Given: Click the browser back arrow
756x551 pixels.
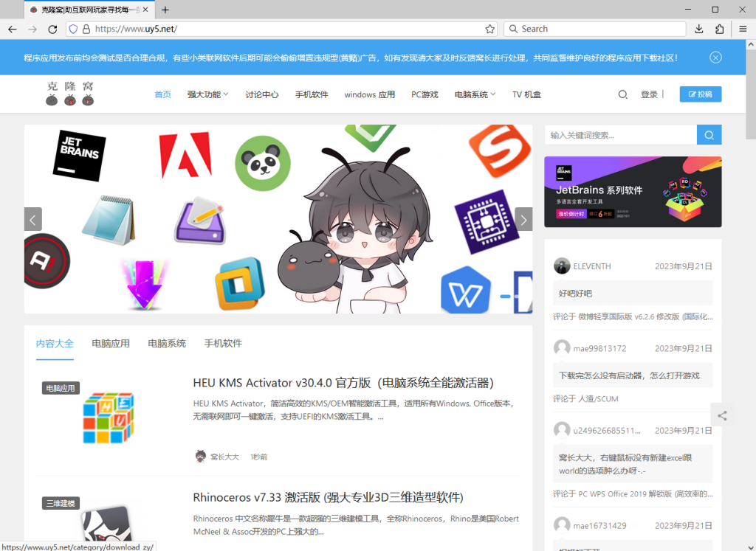Looking at the screenshot, I should tap(13, 29).
